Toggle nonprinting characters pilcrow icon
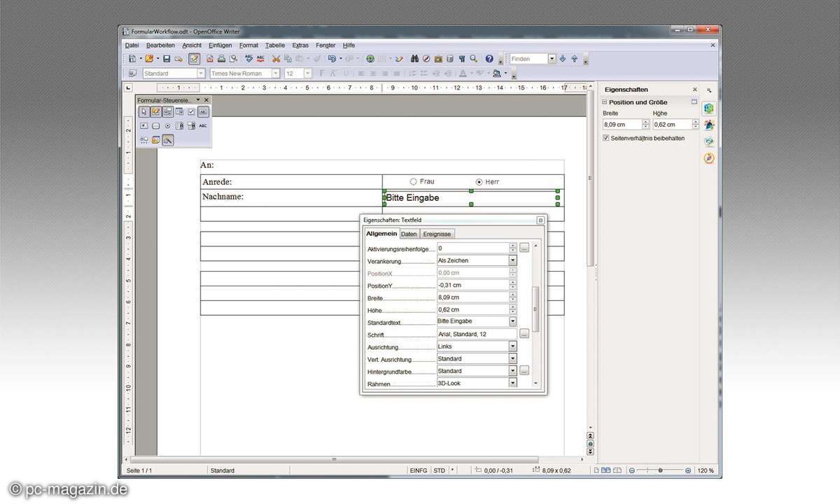The image size is (840, 504). (x=462, y=59)
